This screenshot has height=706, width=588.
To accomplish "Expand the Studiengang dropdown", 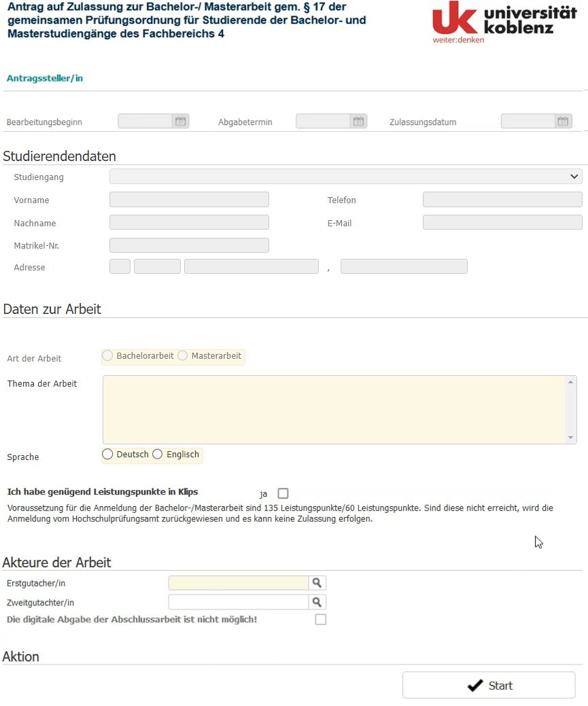I will (x=345, y=177).
